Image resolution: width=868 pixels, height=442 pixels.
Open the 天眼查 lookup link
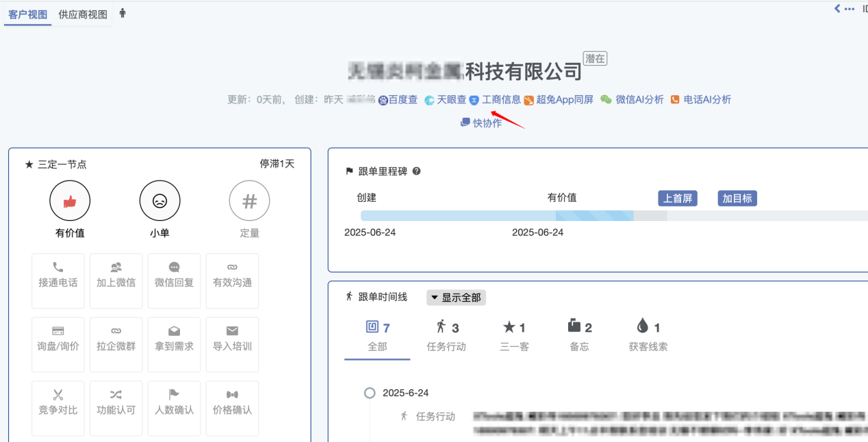pyautogui.click(x=446, y=100)
